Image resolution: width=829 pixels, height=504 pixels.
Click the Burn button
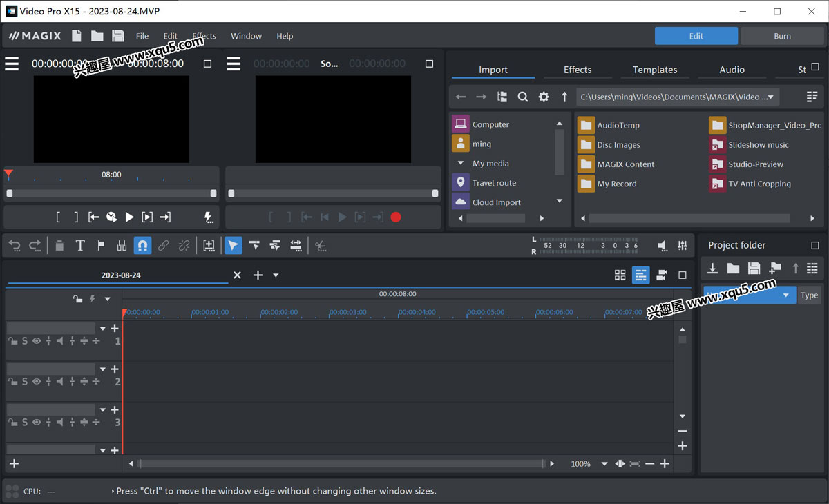tap(782, 36)
